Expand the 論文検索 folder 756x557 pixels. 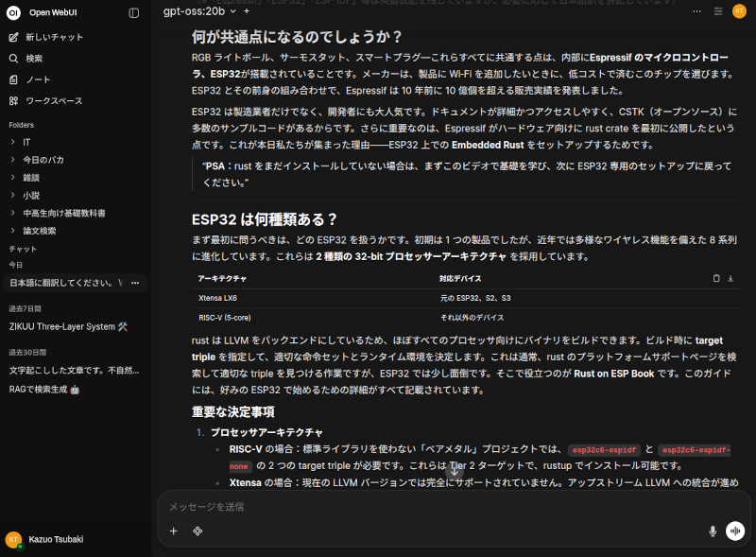click(x=39, y=231)
